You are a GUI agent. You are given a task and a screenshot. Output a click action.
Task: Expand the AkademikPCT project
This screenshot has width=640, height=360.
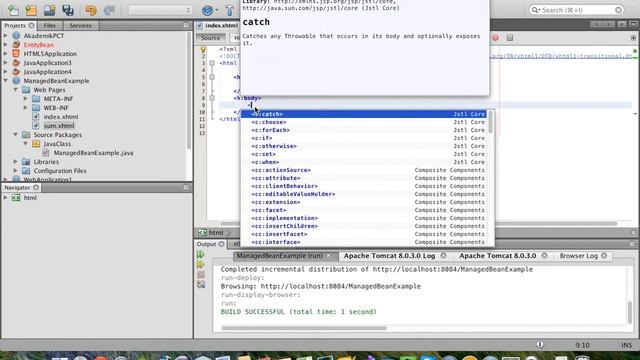point(6,36)
